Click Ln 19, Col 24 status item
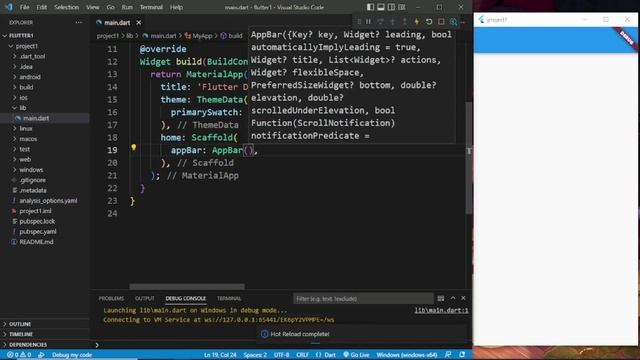Image resolution: width=640 pixels, height=360 pixels. click(x=220, y=355)
